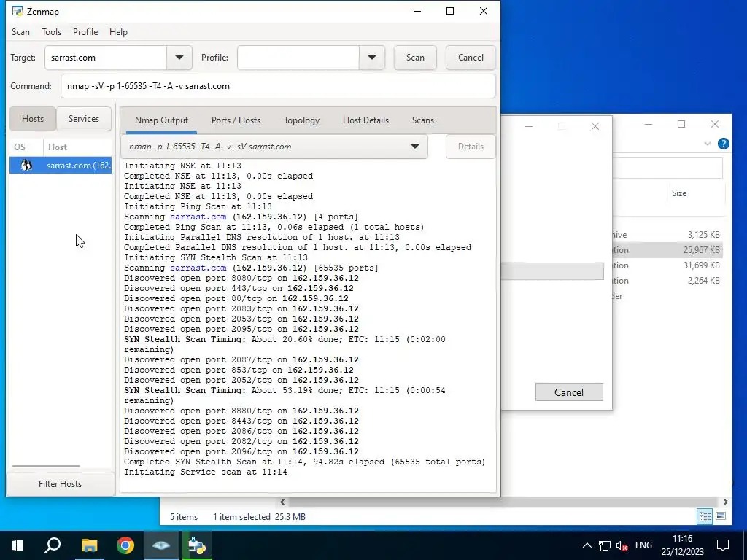Click the File Explorer search box
This screenshot has width=747, height=560.
pyautogui.click(x=667, y=168)
